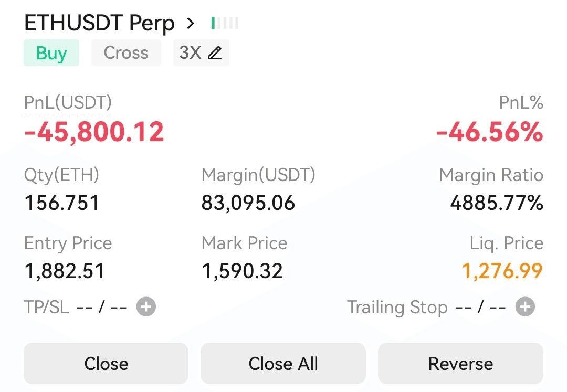Add TP/SL with the plus icon
Image resolution: width=567 pixels, height=392 pixels.
pos(146,307)
